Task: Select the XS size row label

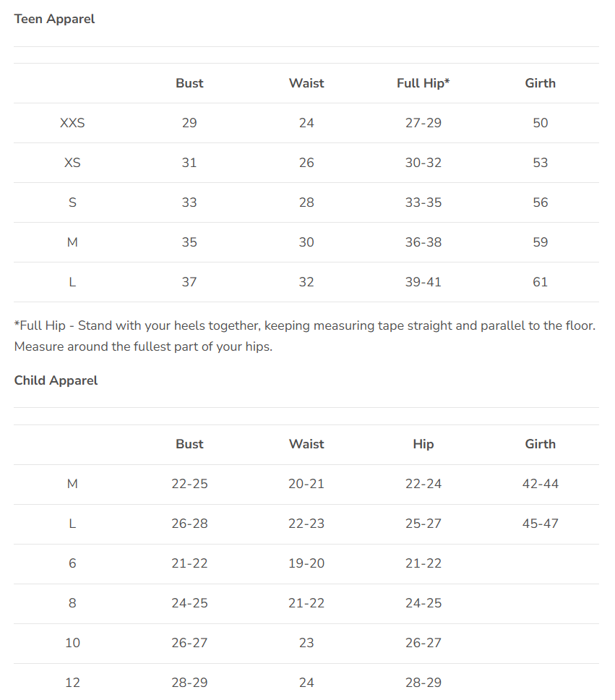Action: pos(72,163)
